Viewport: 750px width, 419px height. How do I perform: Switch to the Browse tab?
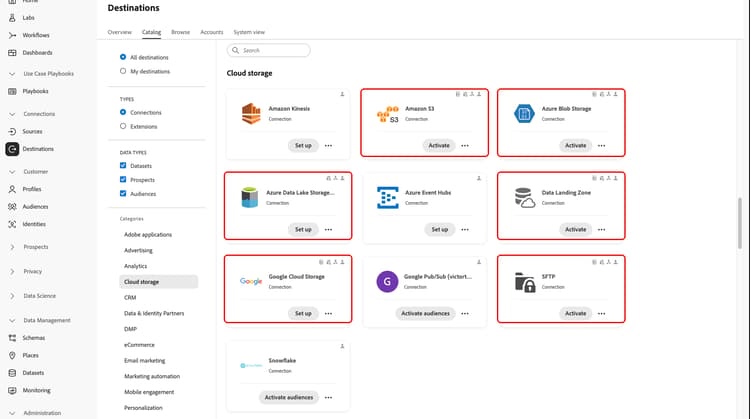coord(180,32)
